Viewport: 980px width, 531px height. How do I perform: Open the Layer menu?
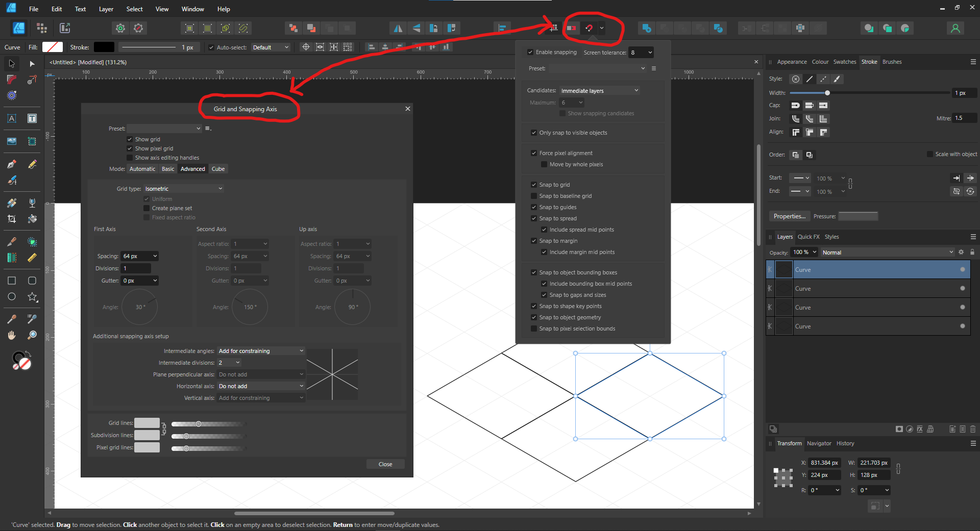(106, 9)
